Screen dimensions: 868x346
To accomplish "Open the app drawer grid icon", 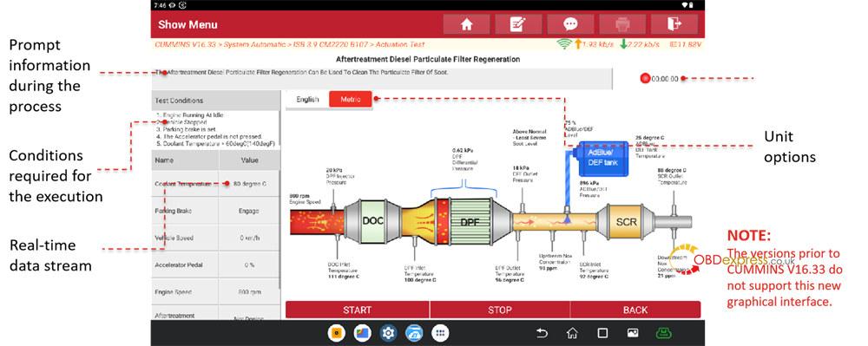I will (x=440, y=333).
